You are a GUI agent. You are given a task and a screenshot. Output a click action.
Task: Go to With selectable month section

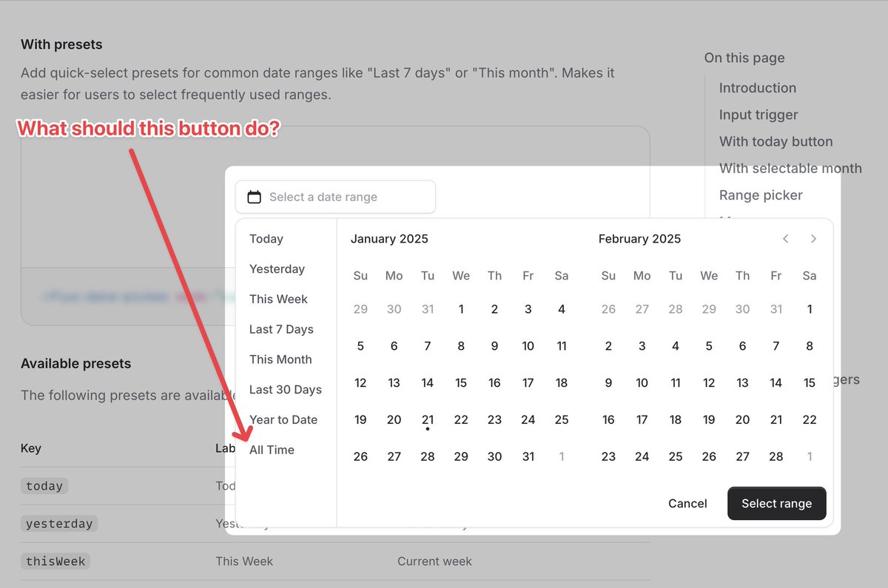pos(790,168)
